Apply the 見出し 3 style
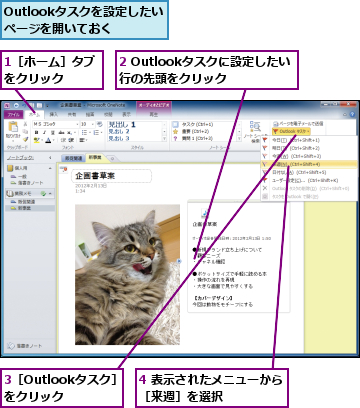Image resolution: width=360 pixels, height=408 pixels. pos(119,138)
